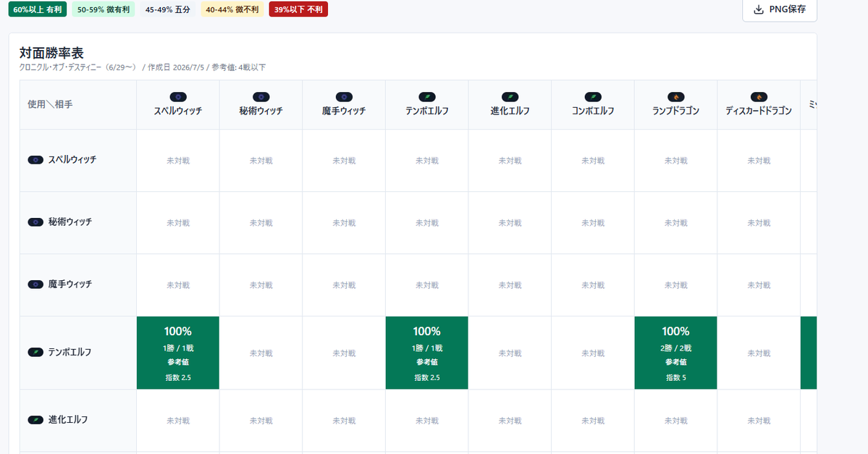Click テンポエルフ vs スペルウィッチ 100% cell
Image resolution: width=868 pixels, height=454 pixels.
point(177,353)
